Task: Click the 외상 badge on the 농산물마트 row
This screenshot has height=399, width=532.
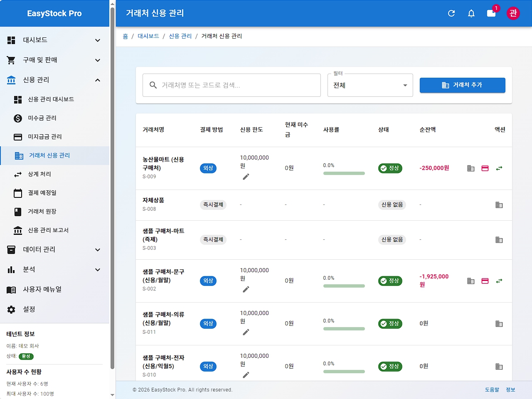Action: click(x=208, y=168)
